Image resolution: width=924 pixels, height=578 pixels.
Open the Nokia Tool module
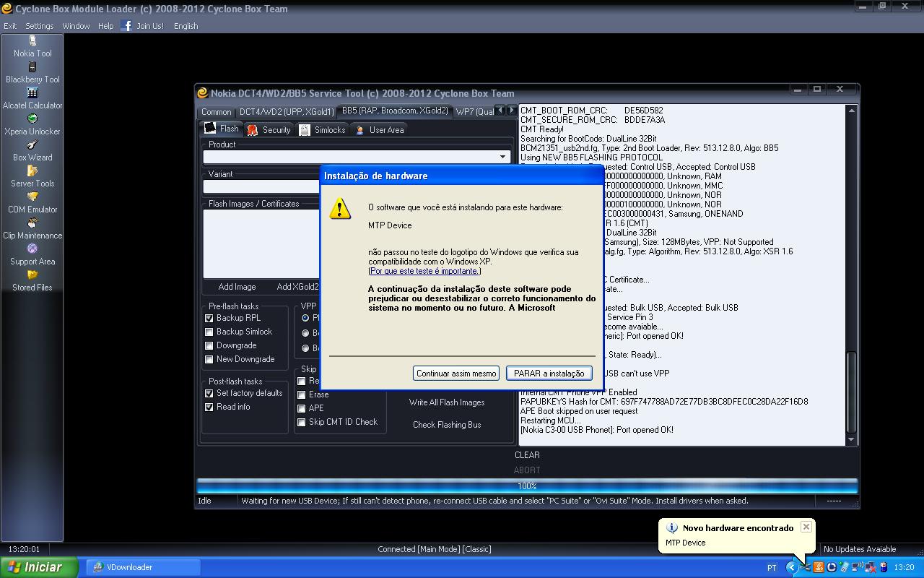pyautogui.click(x=32, y=48)
